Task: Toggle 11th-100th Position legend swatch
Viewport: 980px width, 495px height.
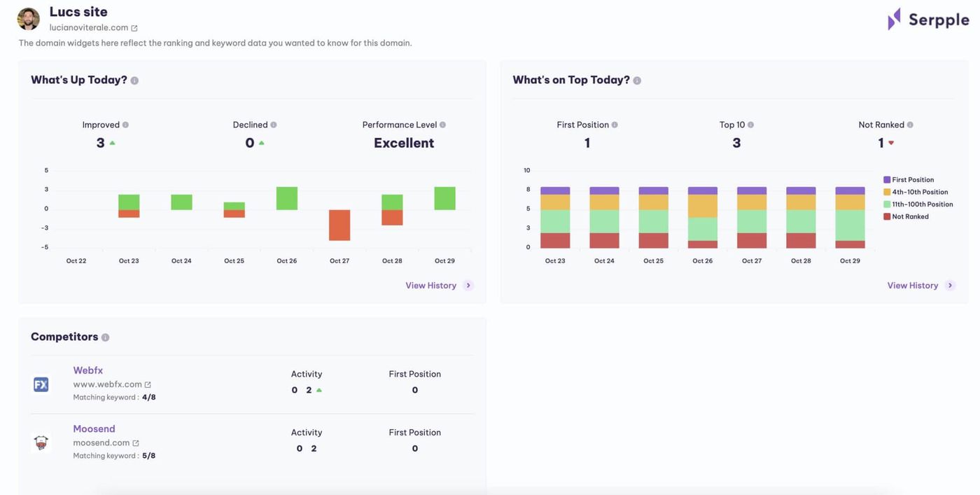Action: pyautogui.click(x=887, y=204)
